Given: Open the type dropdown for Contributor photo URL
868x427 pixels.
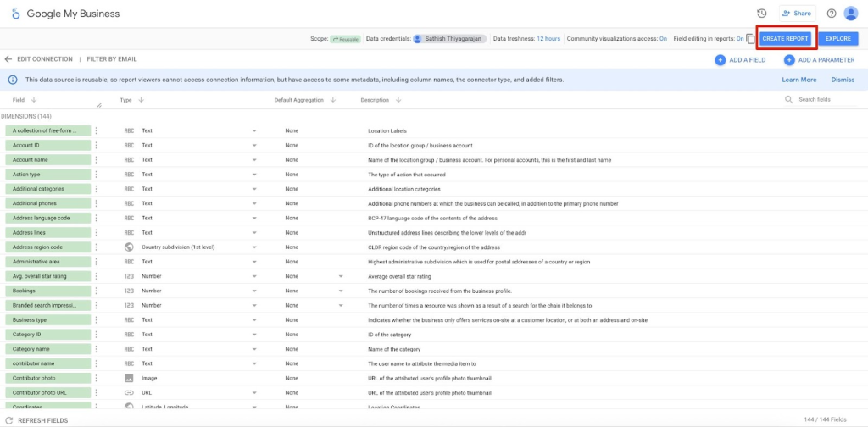Looking at the screenshot, I should tap(254, 393).
